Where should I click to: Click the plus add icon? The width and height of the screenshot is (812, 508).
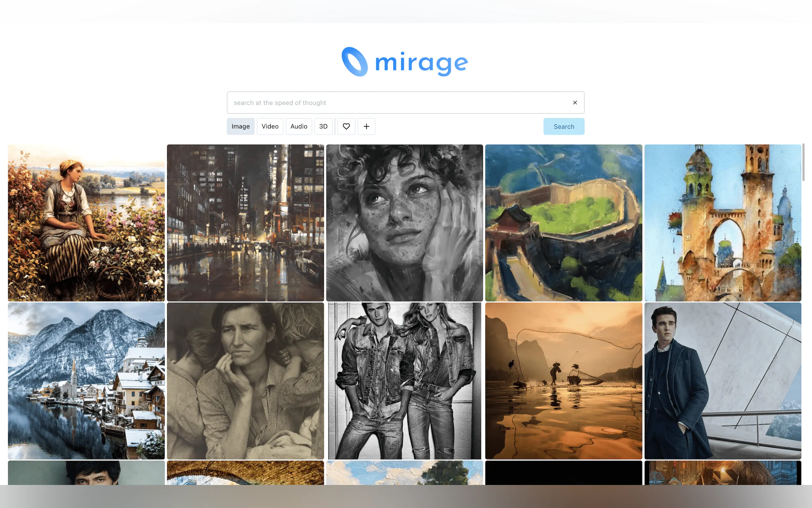pos(366,126)
